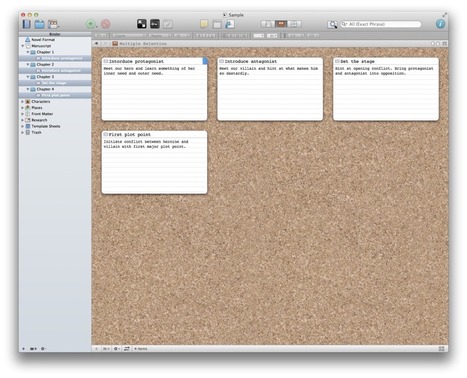Click the binder footer plus button
467x378 pixels.
coord(23,349)
